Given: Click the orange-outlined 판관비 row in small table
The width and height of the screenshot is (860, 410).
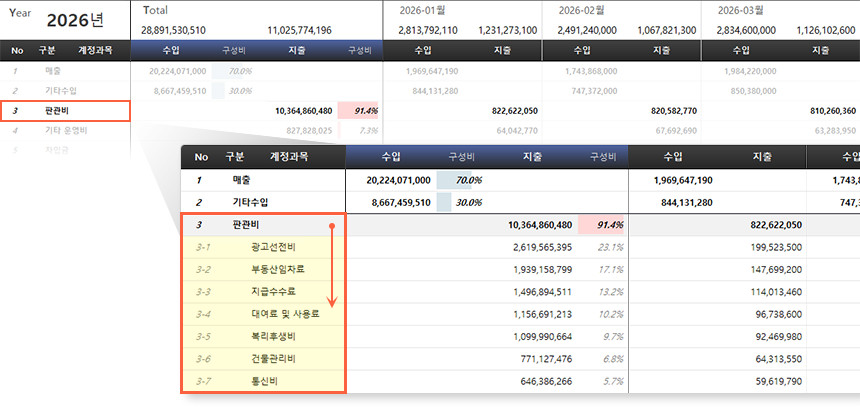Looking at the screenshot, I should click(x=65, y=111).
